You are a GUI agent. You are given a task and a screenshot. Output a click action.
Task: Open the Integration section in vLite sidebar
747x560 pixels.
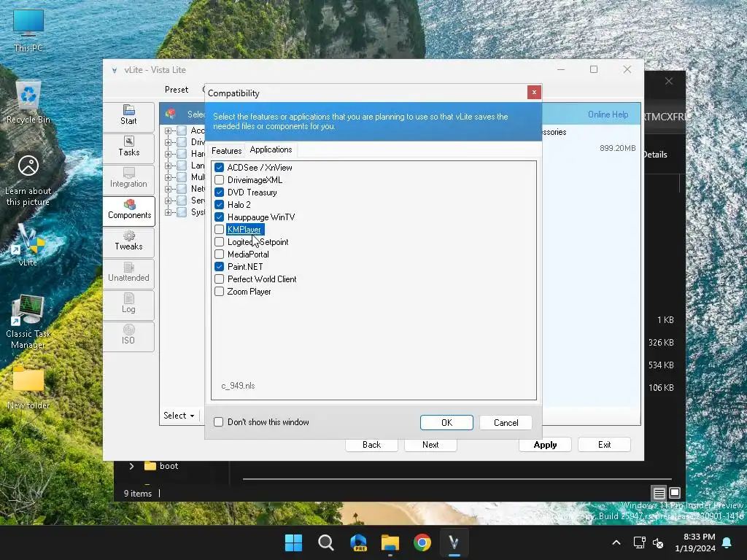click(128, 179)
